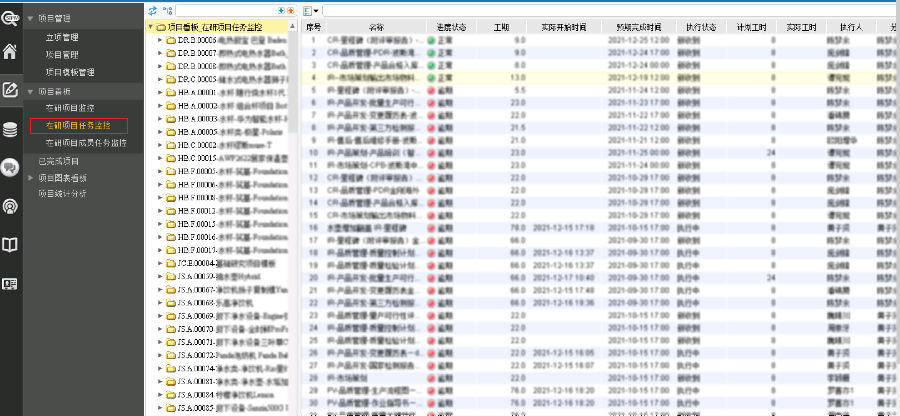Click the tree structure icon beside refresh
Viewport: 900px width, 416px height.
[x=165, y=9]
